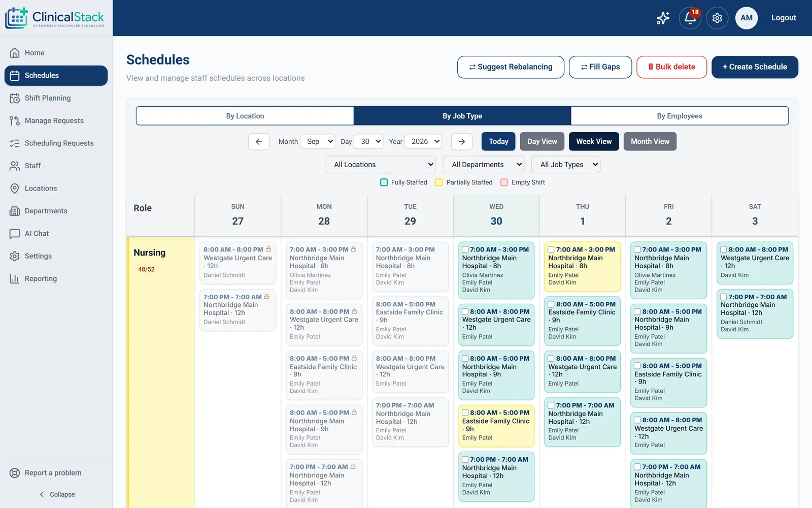Open the Departments page
812x508 pixels.
(56, 211)
